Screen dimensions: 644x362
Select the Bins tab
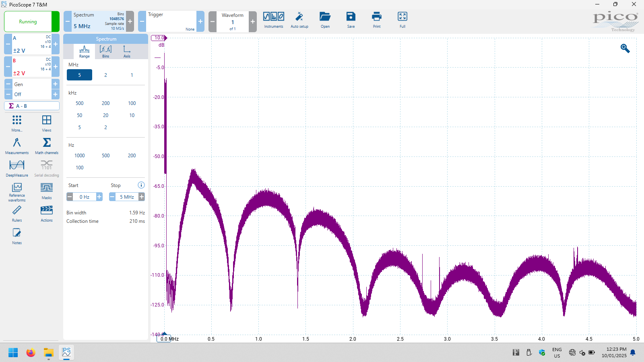105,51
